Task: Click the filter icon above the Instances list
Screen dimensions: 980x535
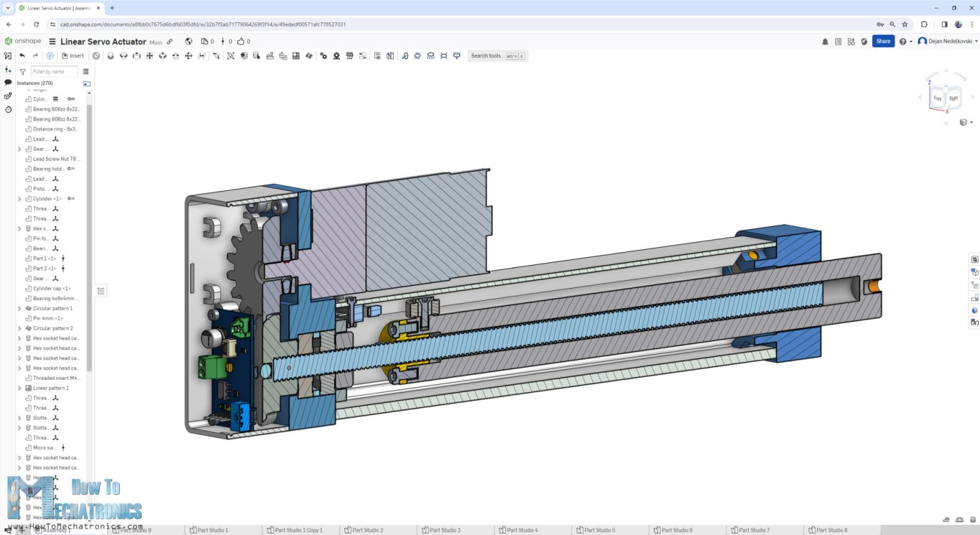Action: click(x=23, y=72)
